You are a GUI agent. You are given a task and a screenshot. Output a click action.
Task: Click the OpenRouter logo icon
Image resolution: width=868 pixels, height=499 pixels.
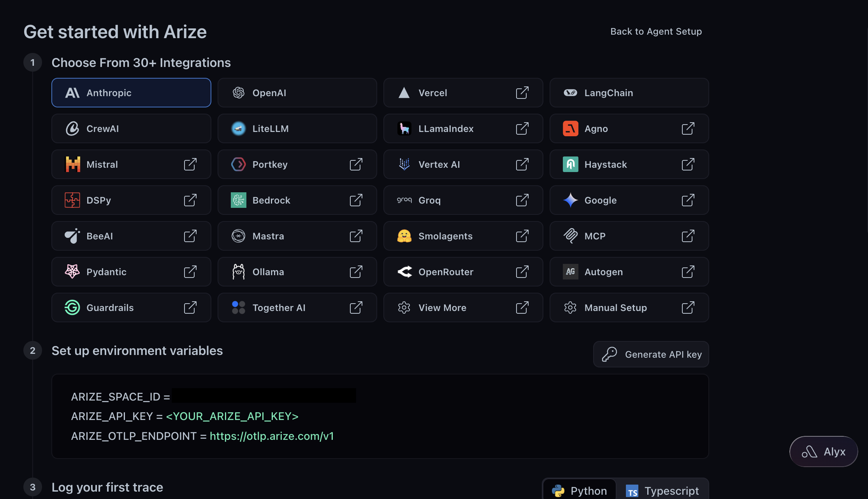pos(404,272)
